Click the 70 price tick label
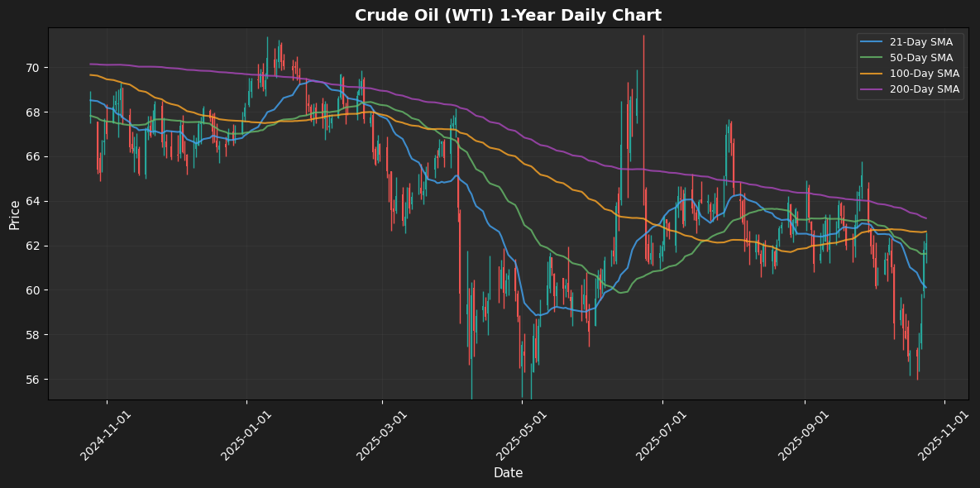The height and width of the screenshot is (488, 980). [35, 68]
